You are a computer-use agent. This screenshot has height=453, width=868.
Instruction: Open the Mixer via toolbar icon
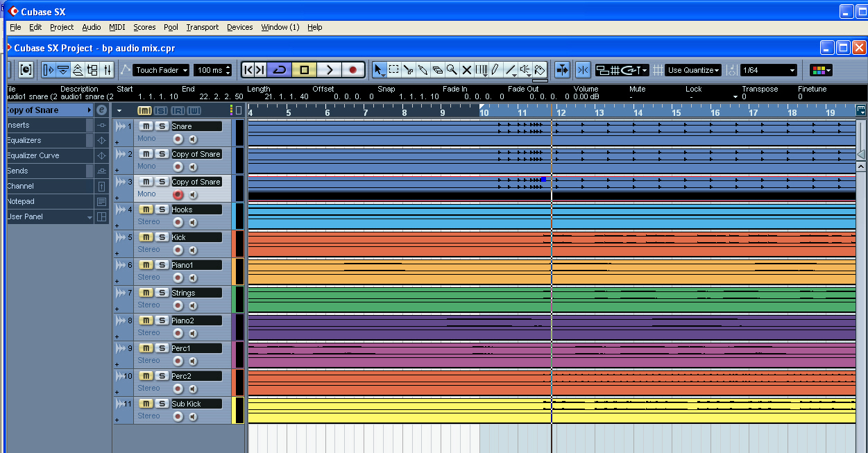pyautogui.click(x=107, y=70)
